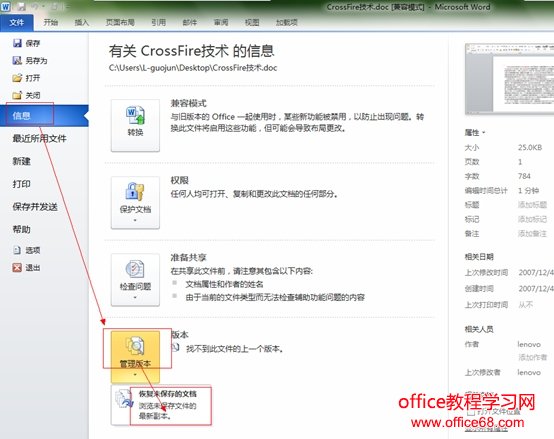Switch to the Home (开始) tab

(x=51, y=23)
